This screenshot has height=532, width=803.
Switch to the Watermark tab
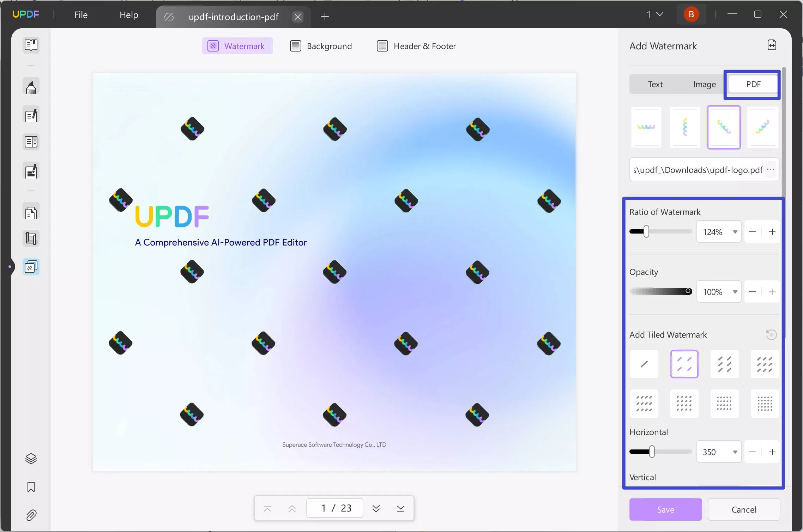click(237, 46)
